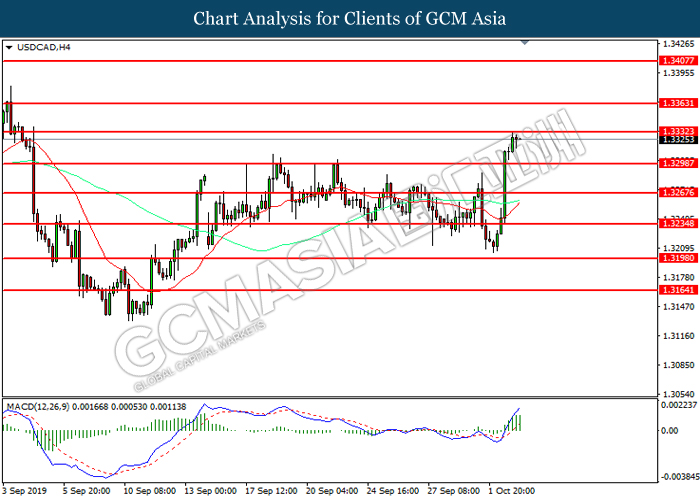
Task: Click the 3 Sep 2019 date label
Action: pyautogui.click(x=24, y=491)
